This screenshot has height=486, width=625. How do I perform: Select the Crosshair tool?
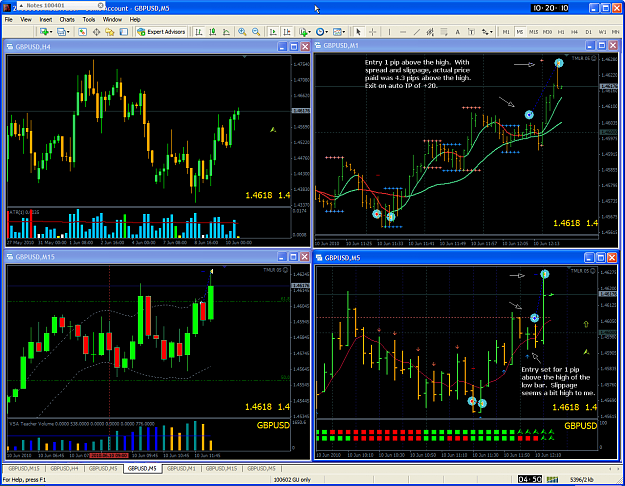click(372, 32)
